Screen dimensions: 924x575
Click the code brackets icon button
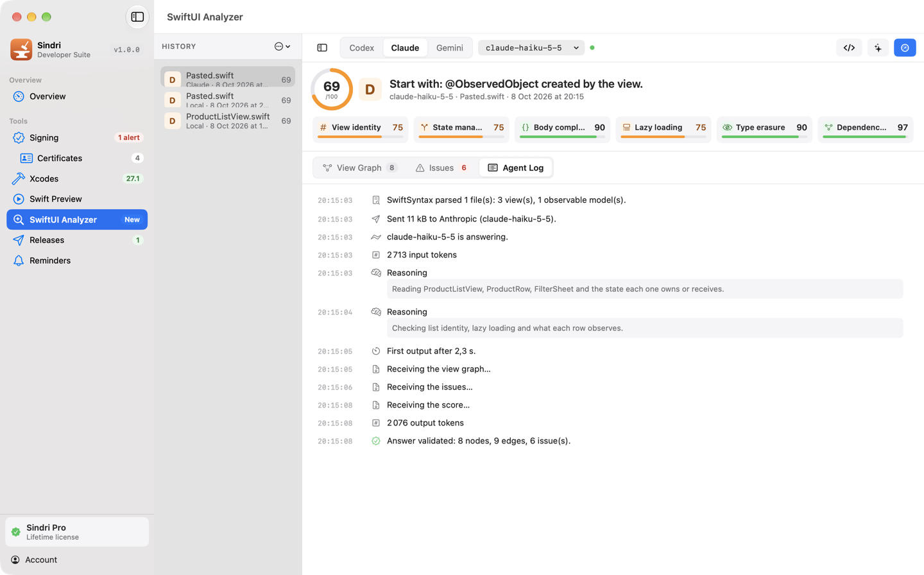849,47
